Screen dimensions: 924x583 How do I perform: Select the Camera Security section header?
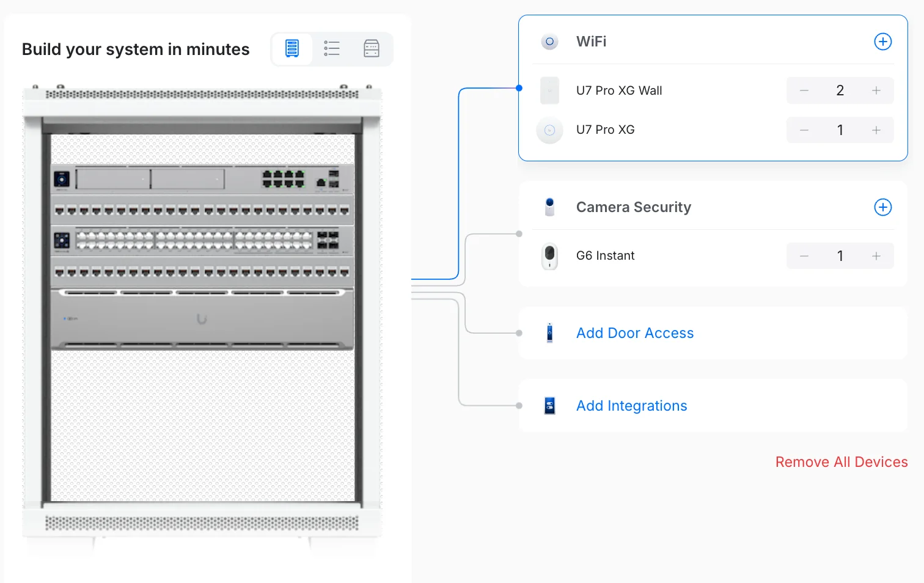pos(633,207)
